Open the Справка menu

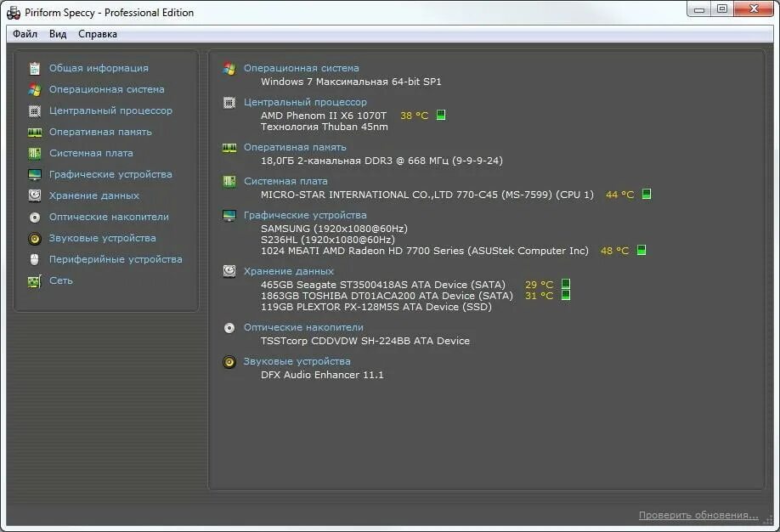click(98, 34)
